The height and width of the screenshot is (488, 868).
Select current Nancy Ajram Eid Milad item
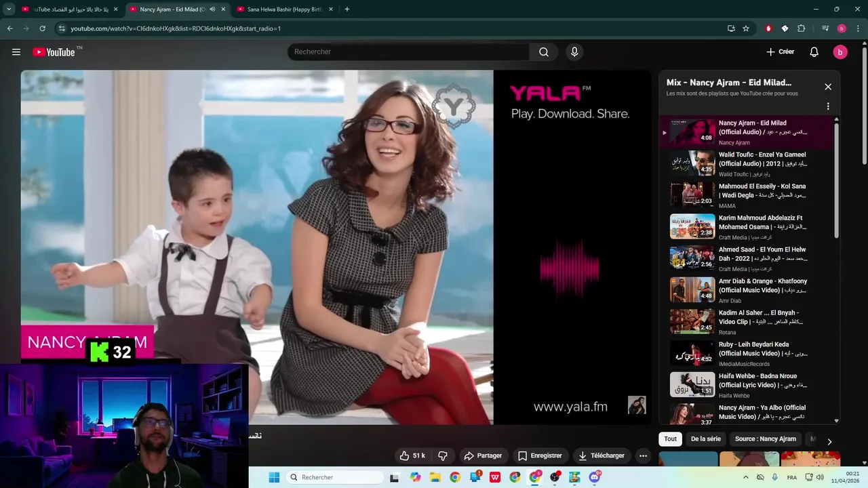747,132
